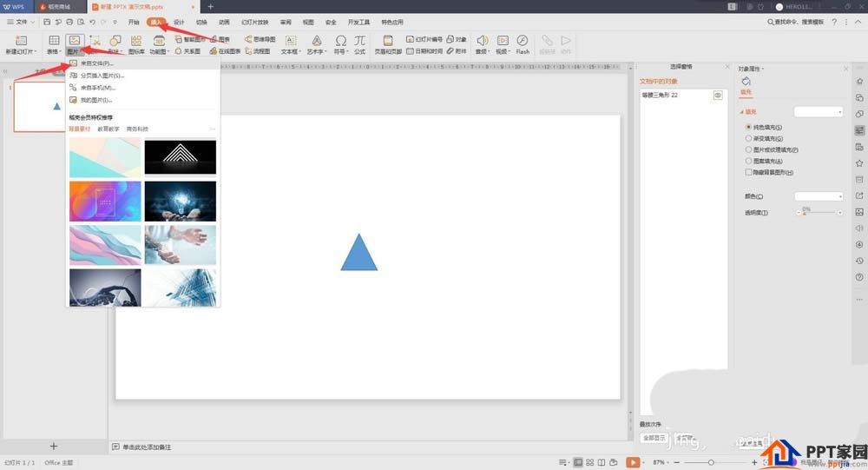
Task: Open quick access toolbar customize arrow
Action: 115,23
